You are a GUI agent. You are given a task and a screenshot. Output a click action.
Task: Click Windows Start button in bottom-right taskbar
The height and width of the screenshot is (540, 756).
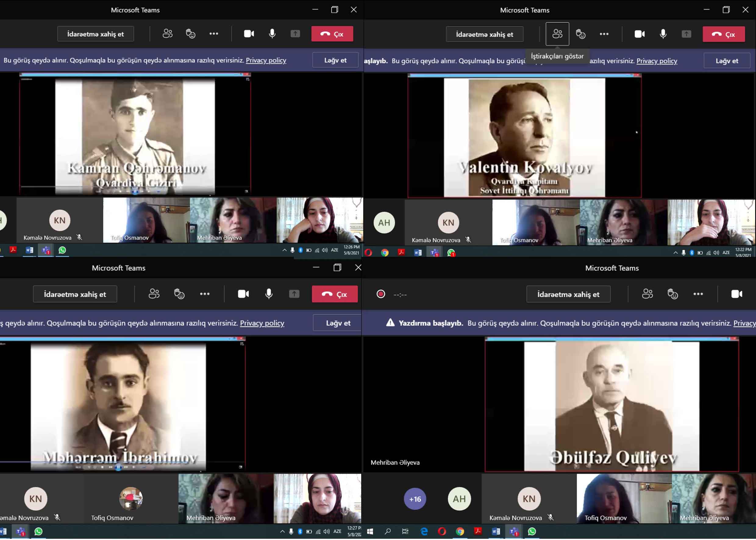coord(370,531)
